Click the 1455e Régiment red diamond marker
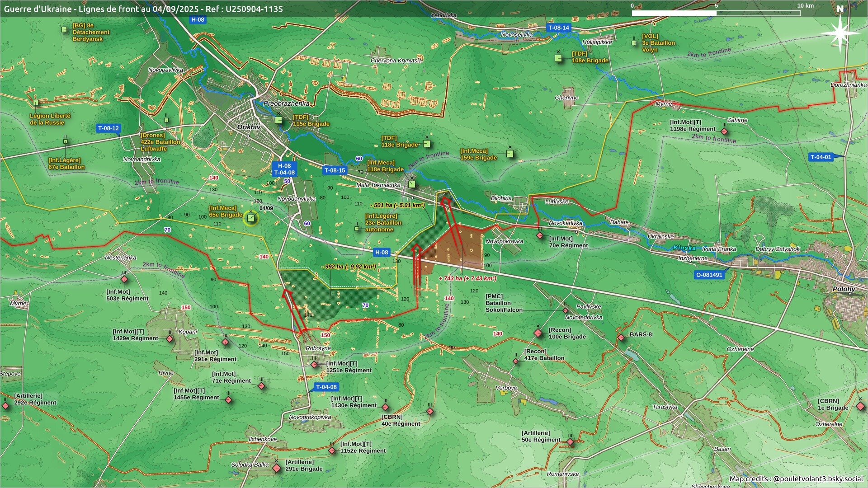The image size is (868, 488). pyautogui.click(x=229, y=400)
